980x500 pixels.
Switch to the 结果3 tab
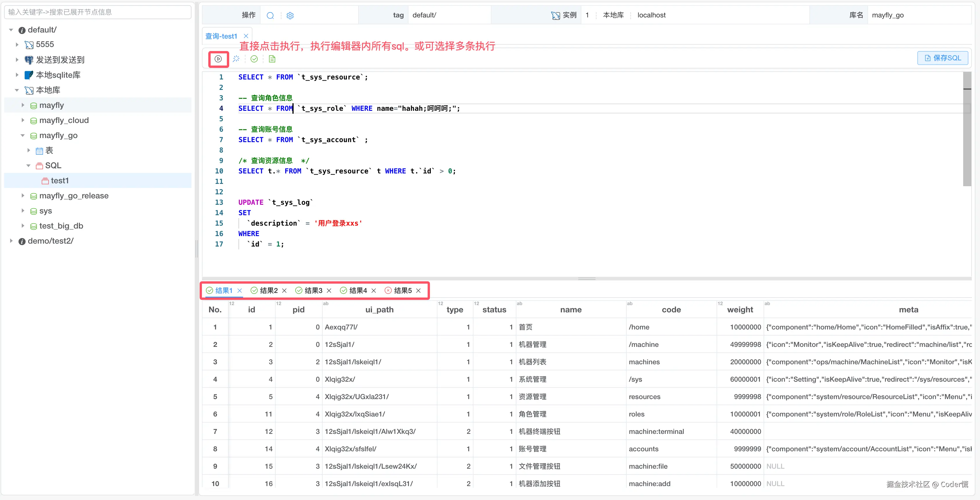tap(313, 291)
